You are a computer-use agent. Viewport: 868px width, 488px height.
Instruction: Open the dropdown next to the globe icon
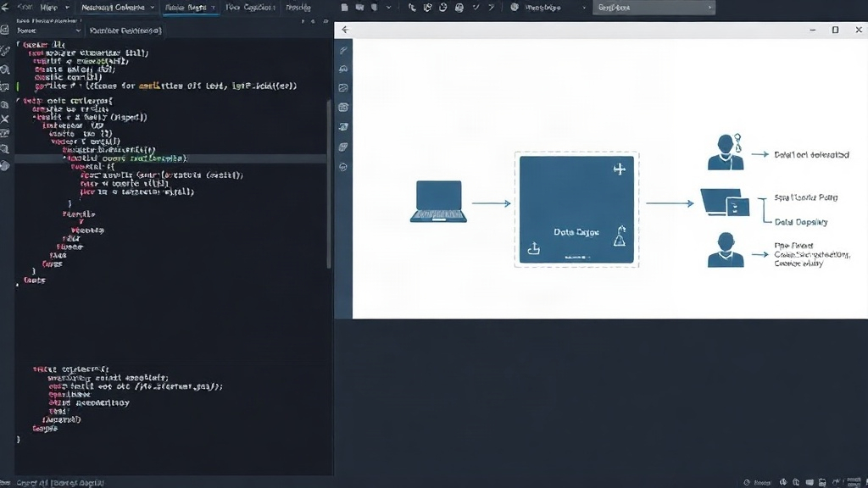(584, 7)
